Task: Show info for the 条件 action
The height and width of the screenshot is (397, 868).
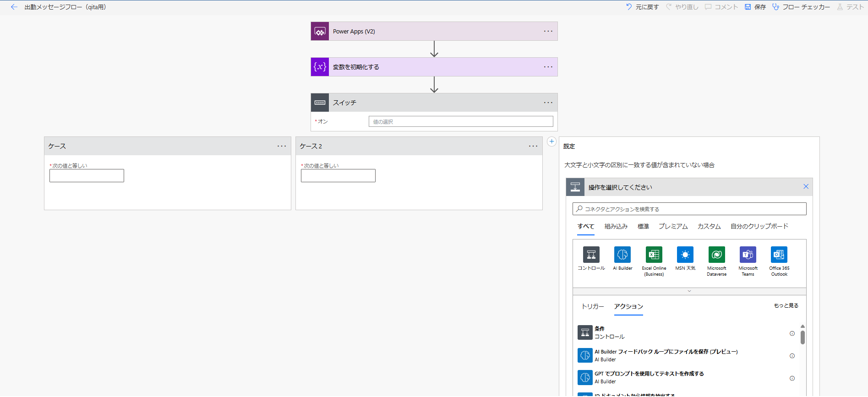Action: [792, 333]
